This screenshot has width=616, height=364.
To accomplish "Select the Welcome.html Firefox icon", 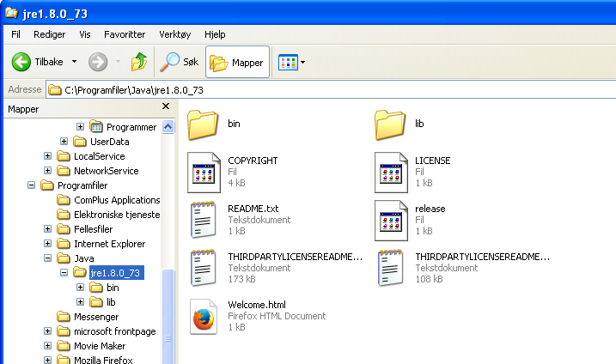I will pyautogui.click(x=204, y=317).
